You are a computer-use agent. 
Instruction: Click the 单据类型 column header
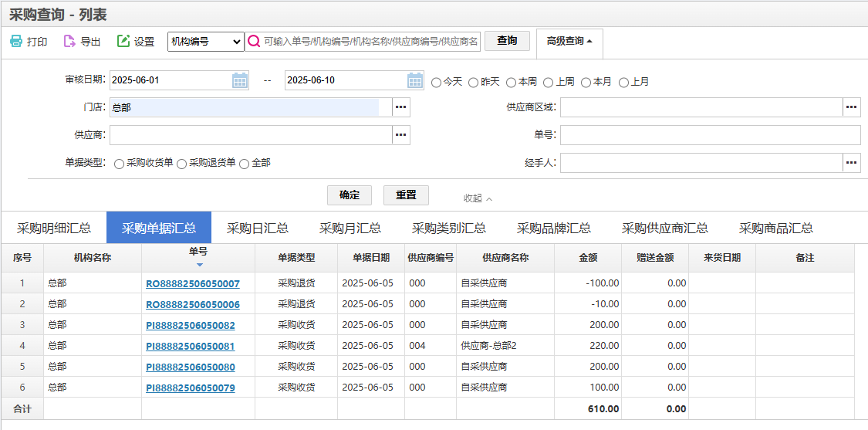296,258
